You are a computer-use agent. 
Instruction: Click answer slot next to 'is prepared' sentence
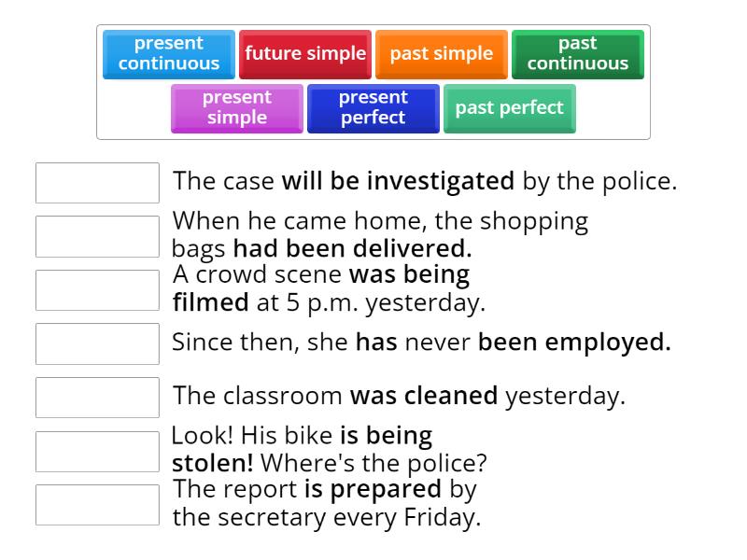tap(98, 504)
